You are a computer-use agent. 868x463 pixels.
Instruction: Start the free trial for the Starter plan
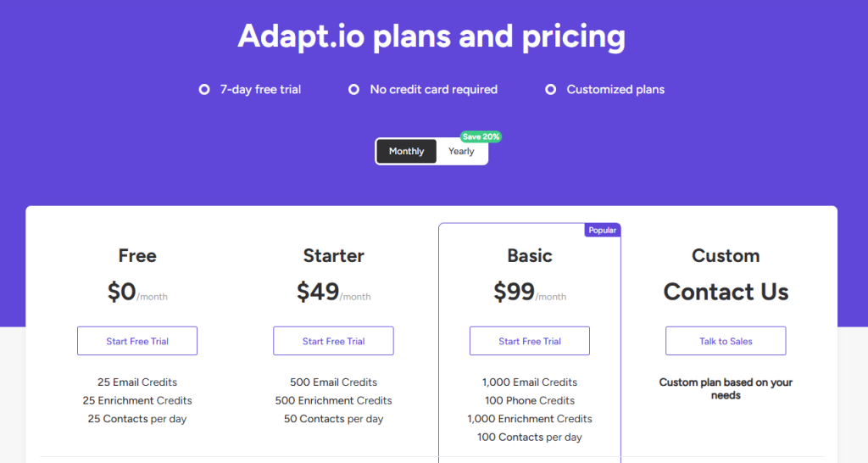333,341
